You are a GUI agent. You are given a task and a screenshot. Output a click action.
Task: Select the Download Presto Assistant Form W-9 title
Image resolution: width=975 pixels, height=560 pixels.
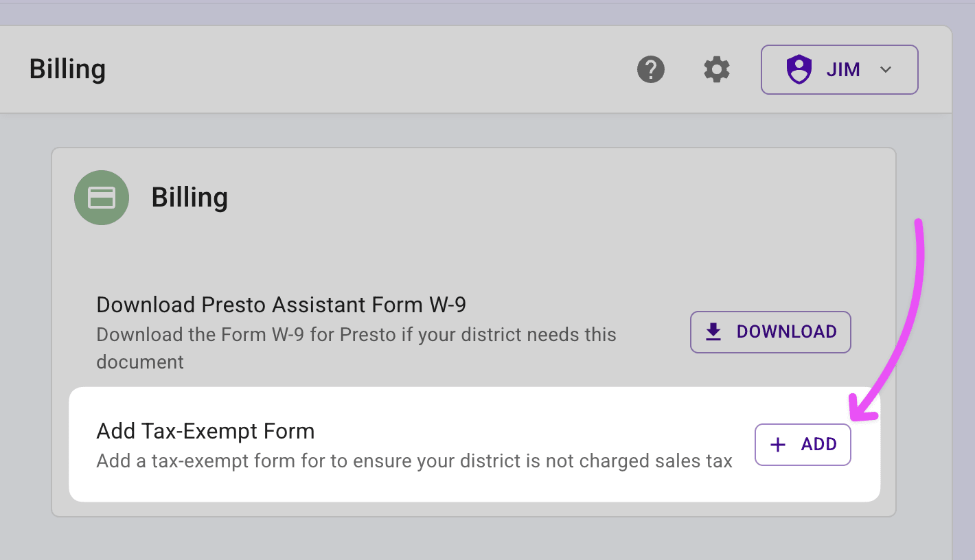tap(281, 305)
